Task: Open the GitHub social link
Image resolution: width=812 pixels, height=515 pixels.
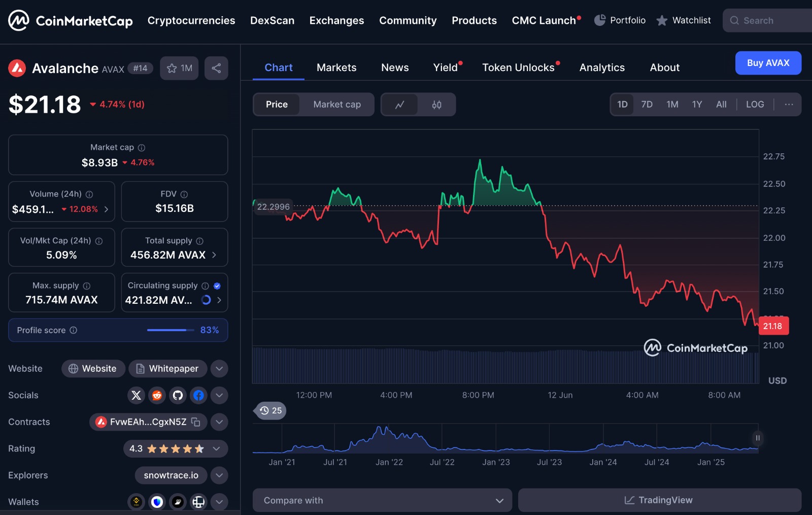Action: 178,395
